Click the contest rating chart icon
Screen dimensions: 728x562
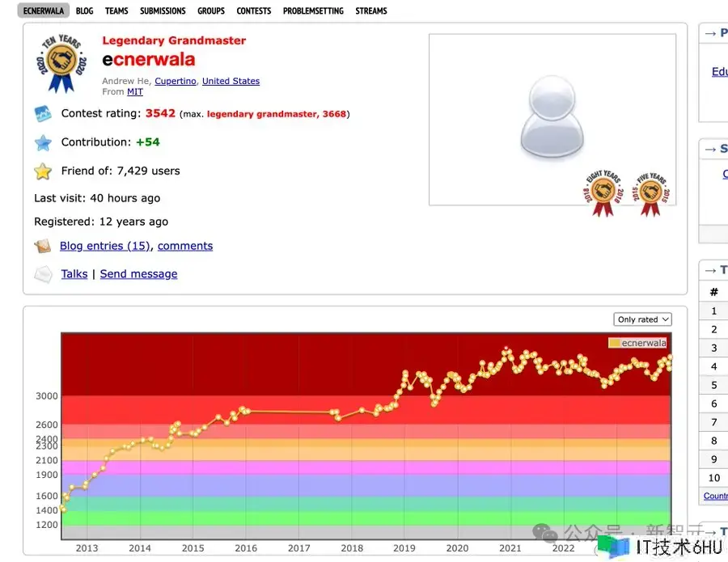pos(43,114)
